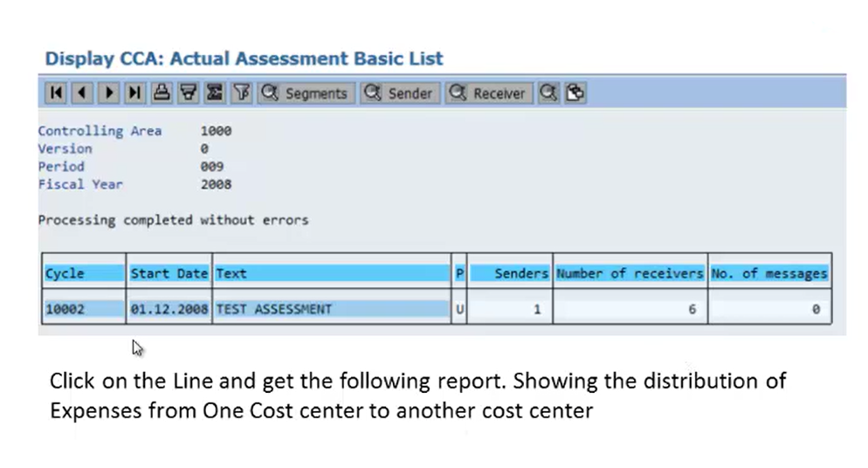Click the print icon in toolbar
The height and width of the screenshot is (468, 868).
click(x=162, y=93)
